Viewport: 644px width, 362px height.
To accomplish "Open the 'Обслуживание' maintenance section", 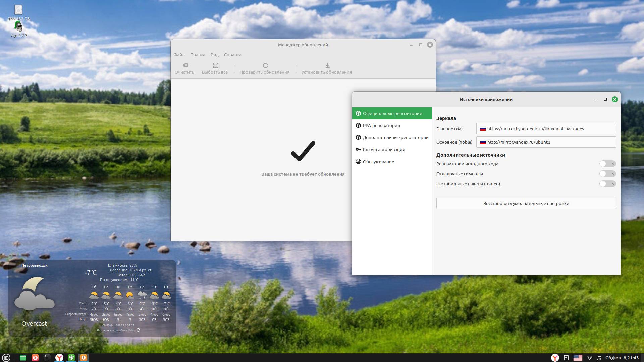I will [378, 162].
